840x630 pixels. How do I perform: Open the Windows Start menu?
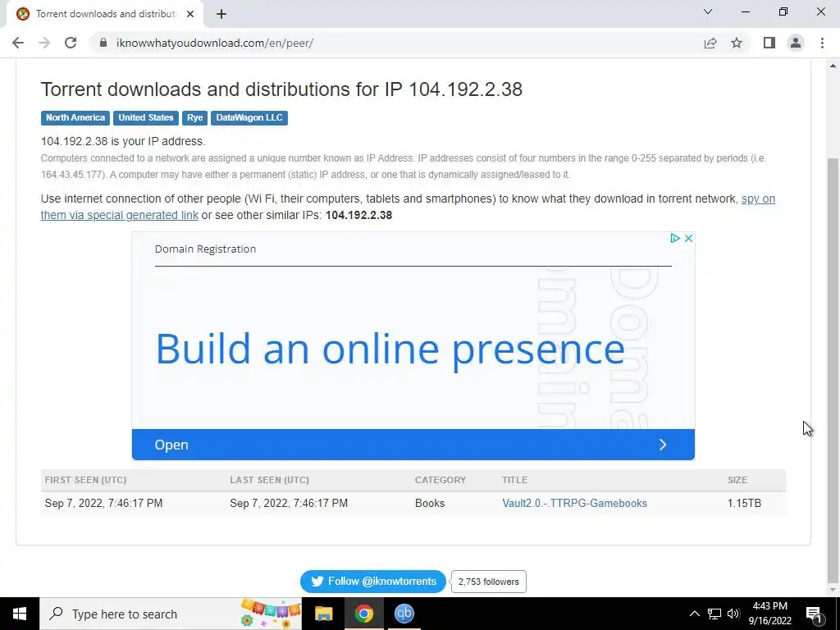pos(20,614)
